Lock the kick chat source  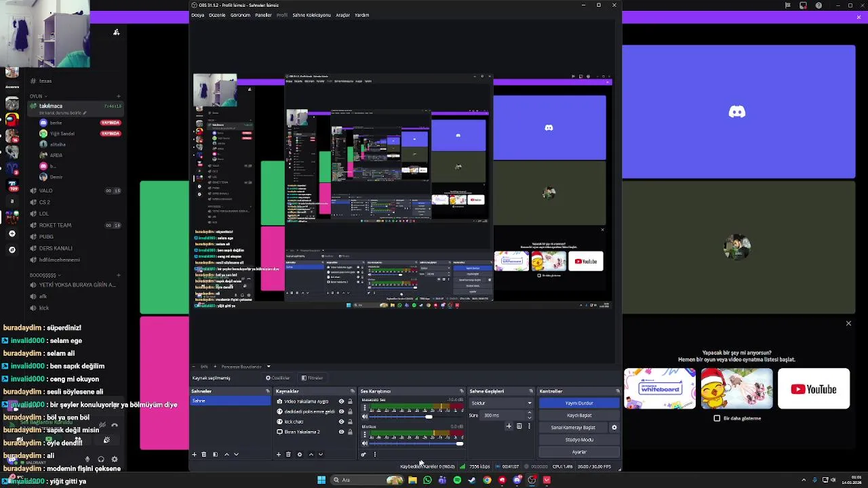(350, 422)
